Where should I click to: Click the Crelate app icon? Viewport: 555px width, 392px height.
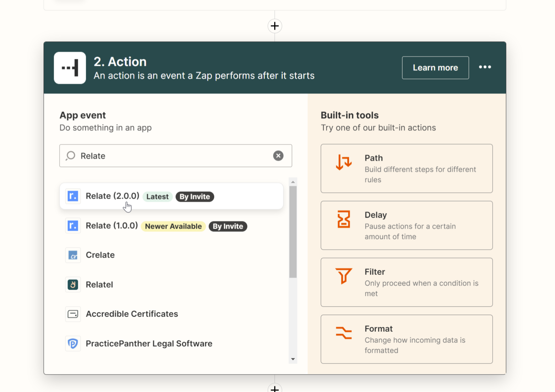pyautogui.click(x=73, y=255)
